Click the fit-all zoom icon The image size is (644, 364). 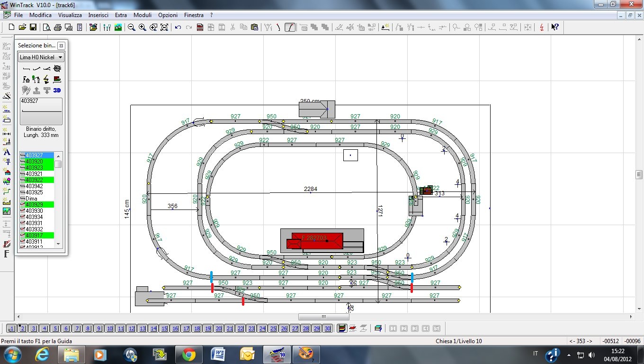[x=164, y=27]
